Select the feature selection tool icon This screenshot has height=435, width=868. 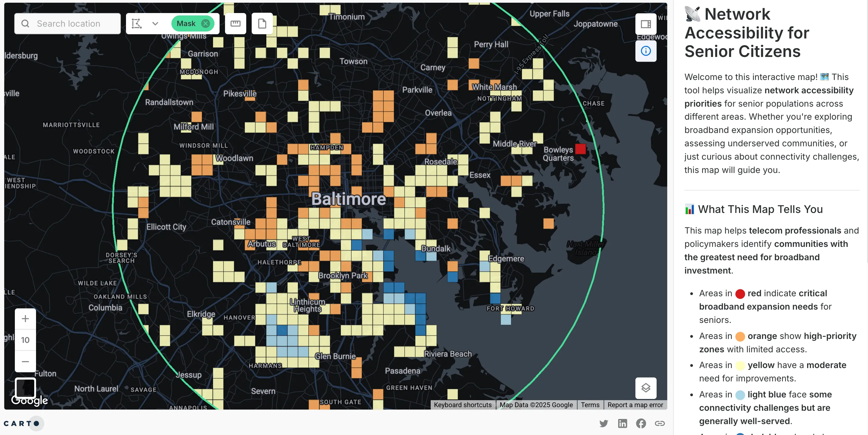137,24
